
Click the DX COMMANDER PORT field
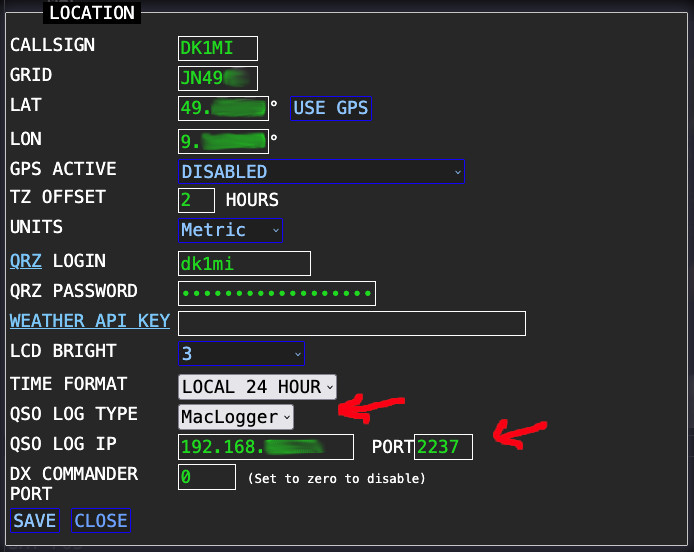(206, 477)
